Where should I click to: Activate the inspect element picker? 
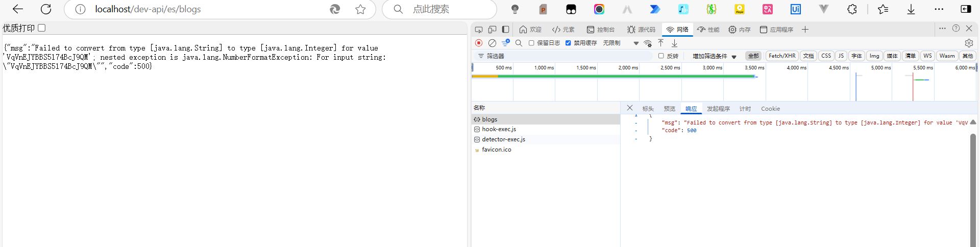pos(479,30)
